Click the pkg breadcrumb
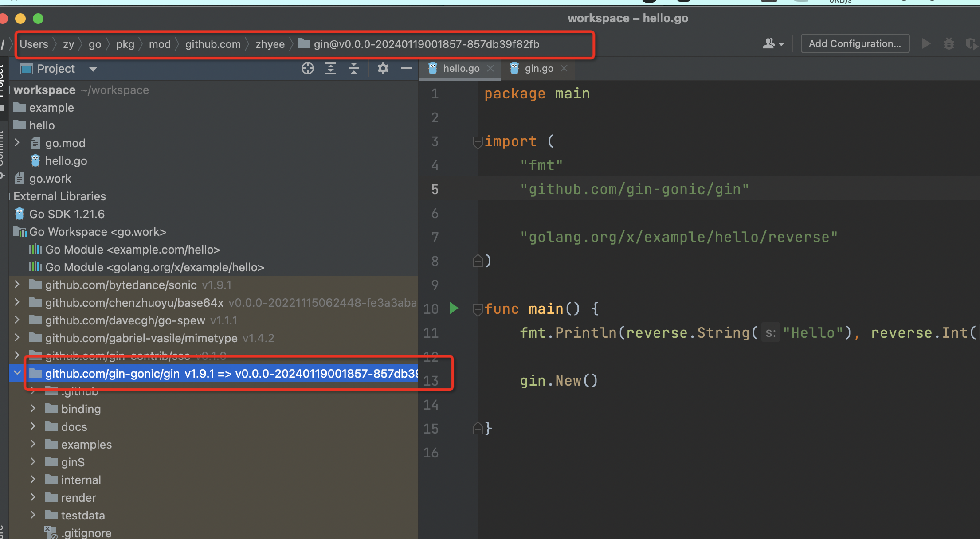Viewport: 980px width, 539px height. pos(125,44)
